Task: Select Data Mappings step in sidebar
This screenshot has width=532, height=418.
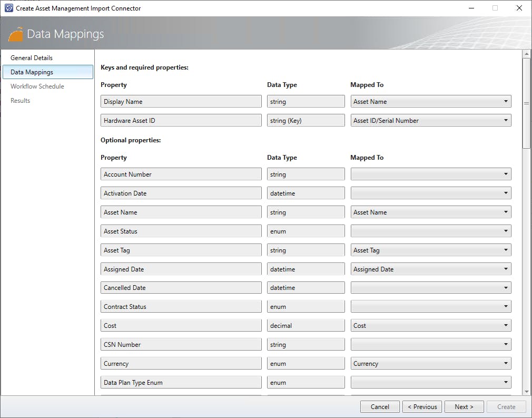Action: pyautogui.click(x=47, y=72)
